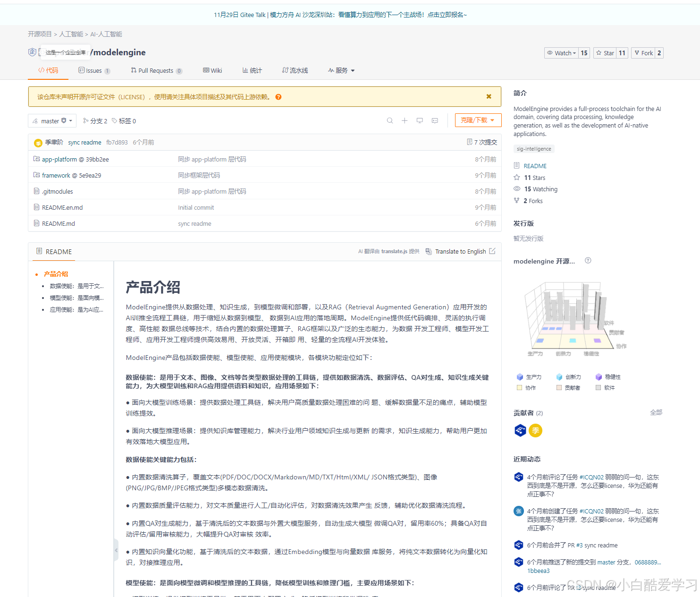Toggle the 生产力 legend item
The width and height of the screenshot is (700, 597).
529,377
